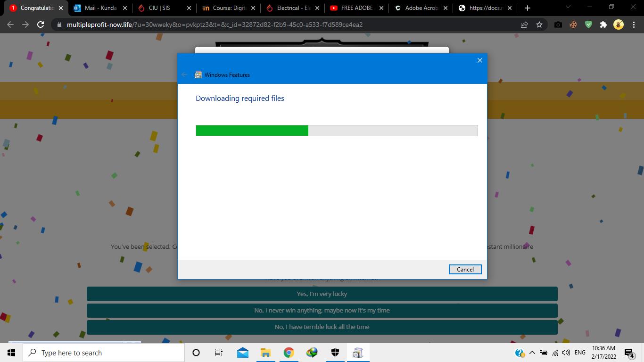
Task: Reload the current page
Action: 41,25
